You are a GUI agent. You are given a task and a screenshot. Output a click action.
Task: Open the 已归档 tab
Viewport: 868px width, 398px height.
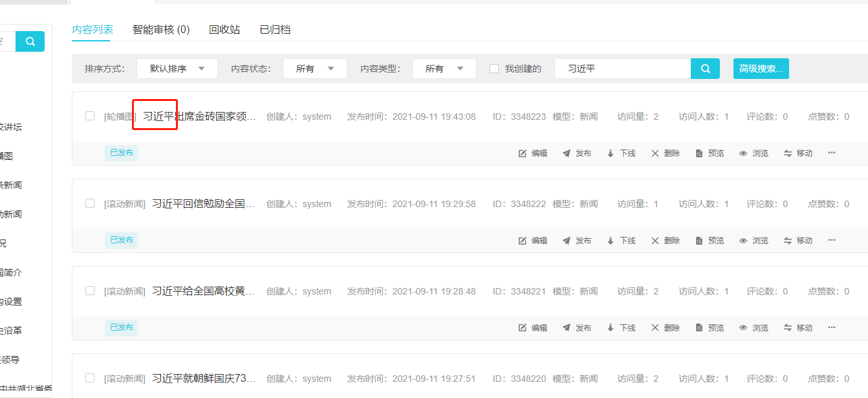275,30
